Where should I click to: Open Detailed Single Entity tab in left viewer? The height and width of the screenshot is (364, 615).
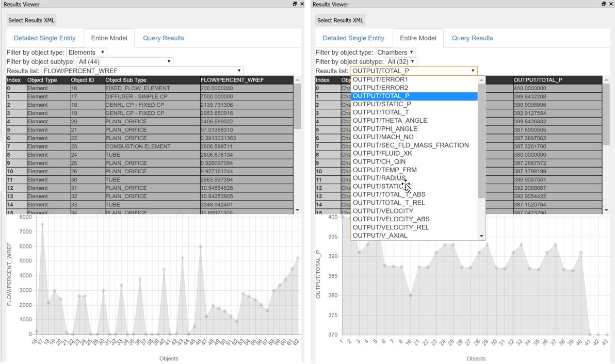point(44,38)
